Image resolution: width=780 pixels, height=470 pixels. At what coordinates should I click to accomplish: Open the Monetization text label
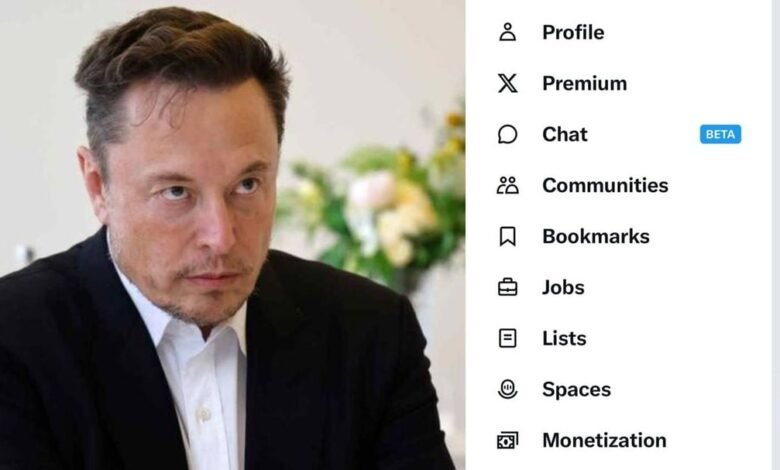[x=604, y=441]
